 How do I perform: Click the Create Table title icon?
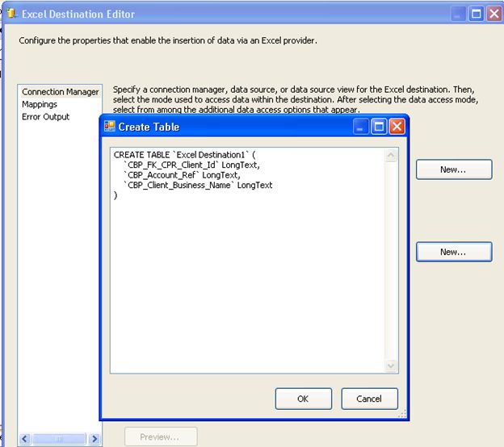pyautogui.click(x=109, y=126)
